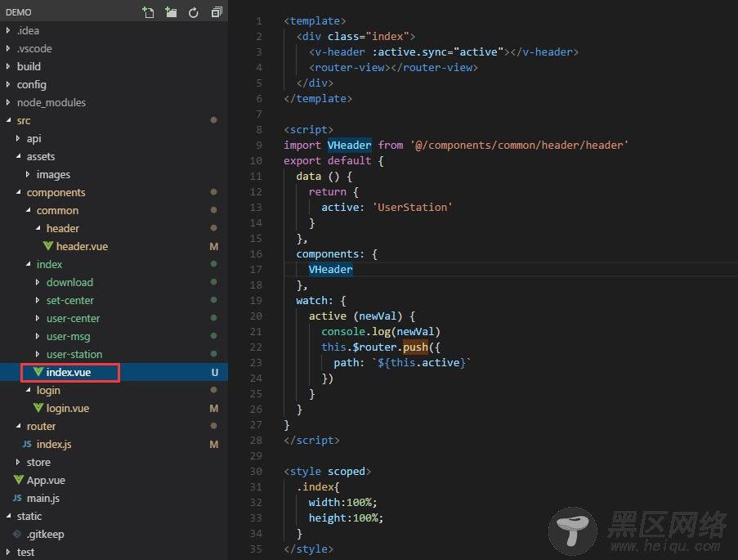Click the JS icon beside index.js
Viewport: 738px width, 560px height.
(27, 444)
